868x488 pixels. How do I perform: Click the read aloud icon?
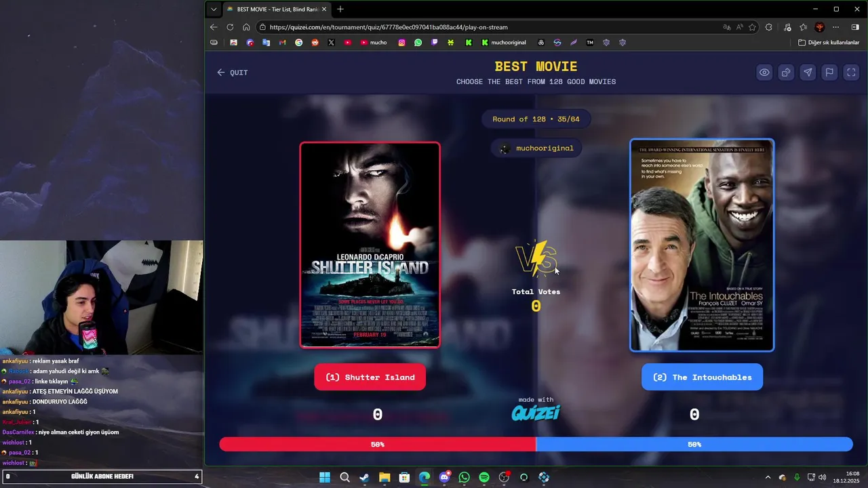click(x=739, y=27)
